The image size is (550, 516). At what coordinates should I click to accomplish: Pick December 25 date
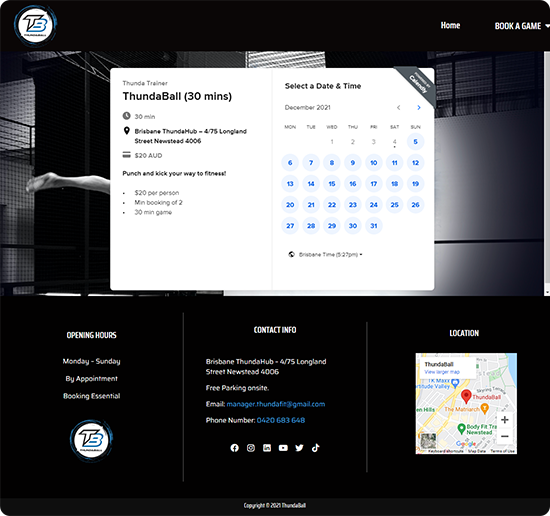pyautogui.click(x=395, y=205)
